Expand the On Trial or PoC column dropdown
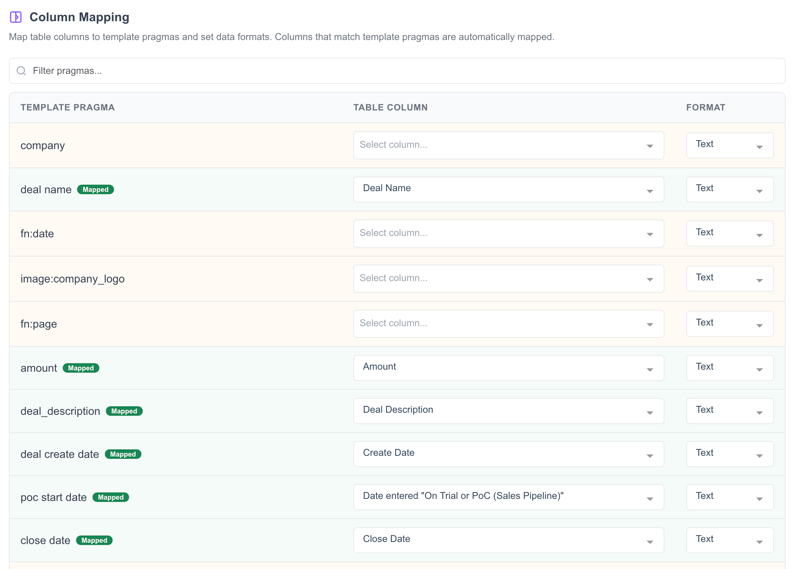This screenshot has width=800, height=569. pyautogui.click(x=508, y=496)
